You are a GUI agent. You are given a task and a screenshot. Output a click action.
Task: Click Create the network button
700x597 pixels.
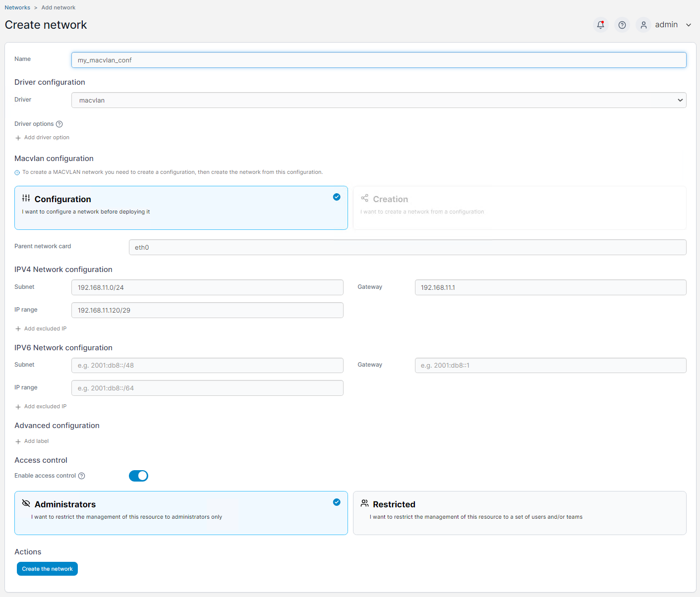(x=47, y=569)
